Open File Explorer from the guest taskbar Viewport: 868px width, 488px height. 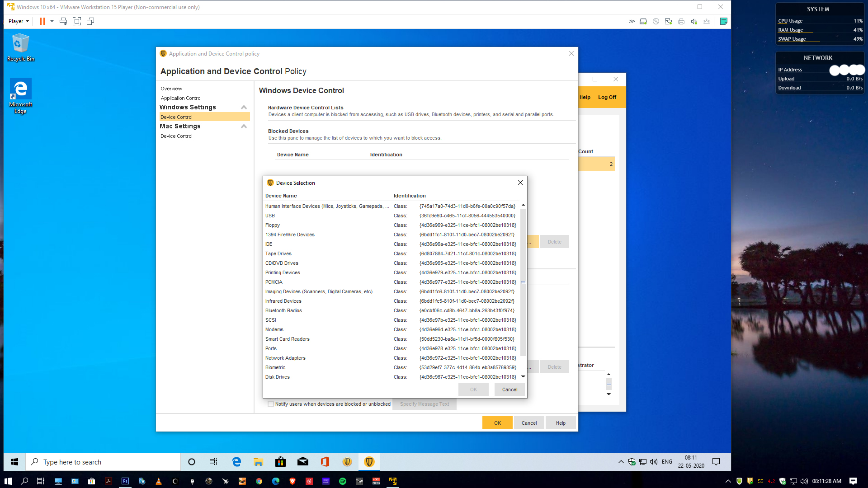258,462
